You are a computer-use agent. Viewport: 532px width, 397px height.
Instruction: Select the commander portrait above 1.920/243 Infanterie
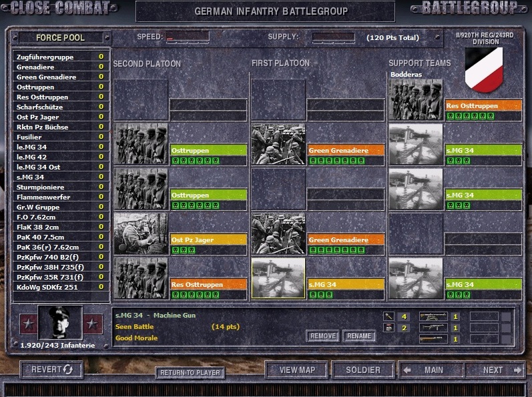tap(60, 322)
